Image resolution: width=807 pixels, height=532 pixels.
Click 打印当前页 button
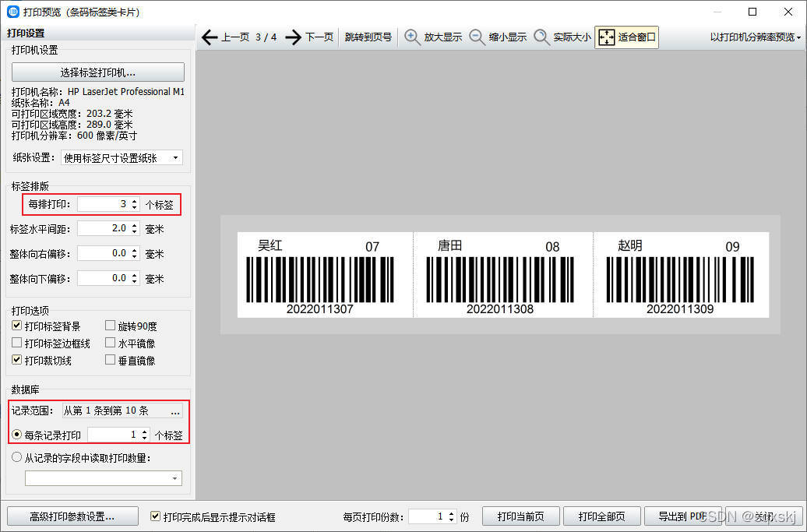coord(521,516)
